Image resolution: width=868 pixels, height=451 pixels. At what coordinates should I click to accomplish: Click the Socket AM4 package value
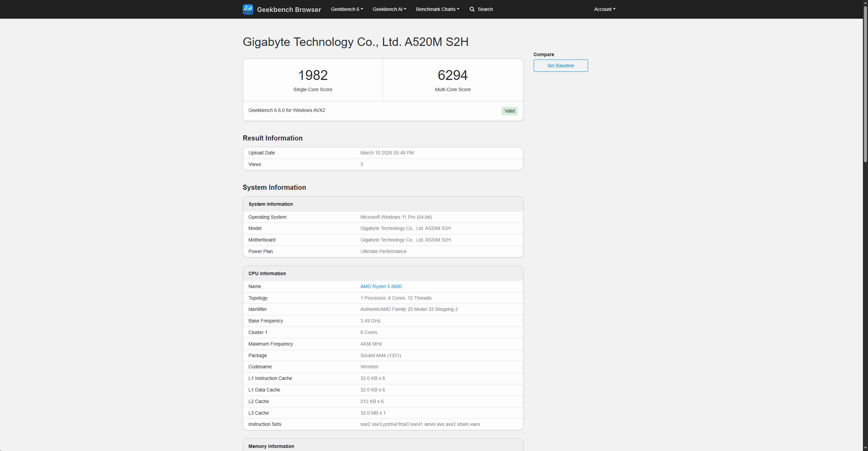click(x=380, y=355)
